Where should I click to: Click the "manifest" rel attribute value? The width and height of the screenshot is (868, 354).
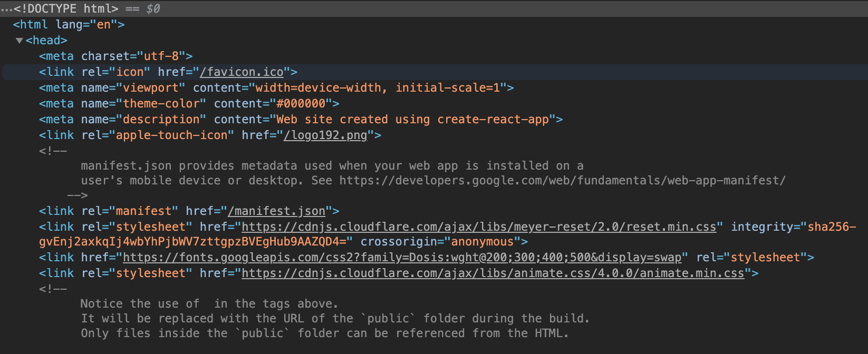click(x=143, y=211)
